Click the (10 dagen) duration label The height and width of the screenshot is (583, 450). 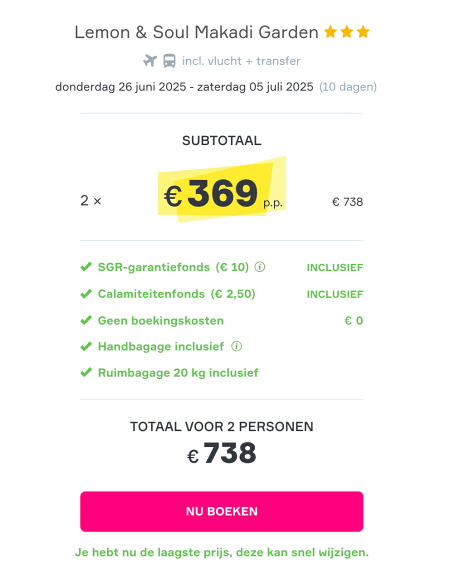tap(348, 87)
